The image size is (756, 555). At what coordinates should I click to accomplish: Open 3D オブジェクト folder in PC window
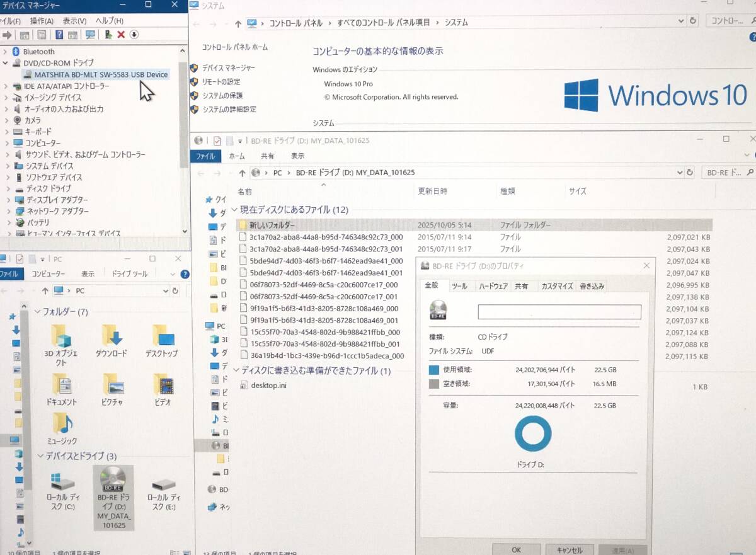click(x=61, y=345)
